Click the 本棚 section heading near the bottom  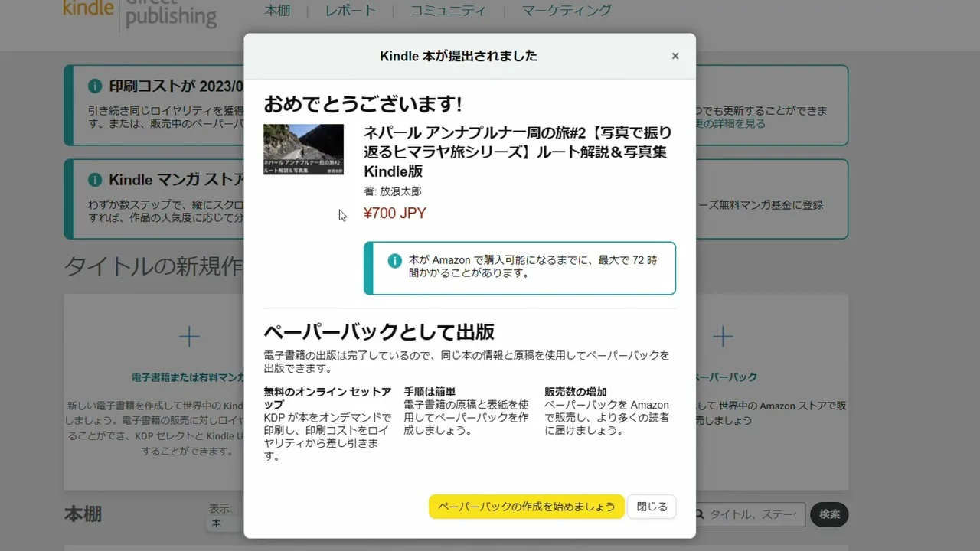click(x=83, y=514)
